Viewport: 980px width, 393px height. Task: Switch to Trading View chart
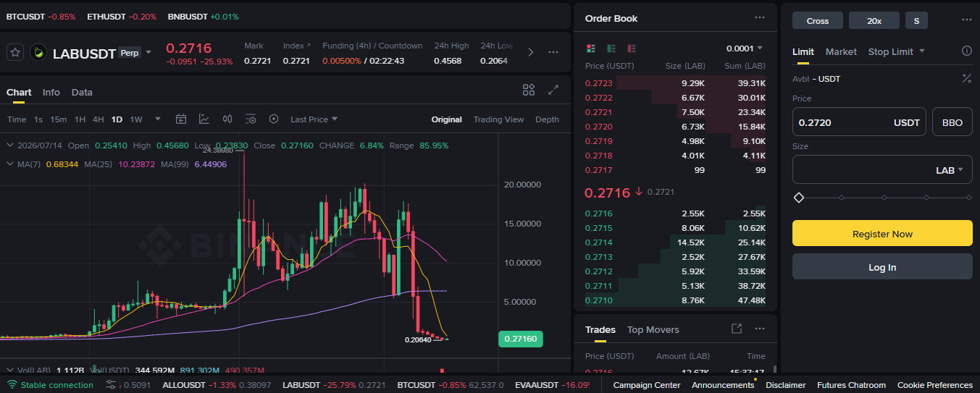pyautogui.click(x=498, y=119)
